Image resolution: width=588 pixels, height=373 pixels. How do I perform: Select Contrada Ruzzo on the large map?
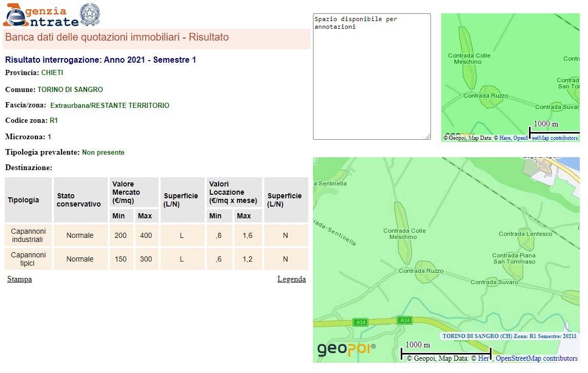click(x=421, y=271)
